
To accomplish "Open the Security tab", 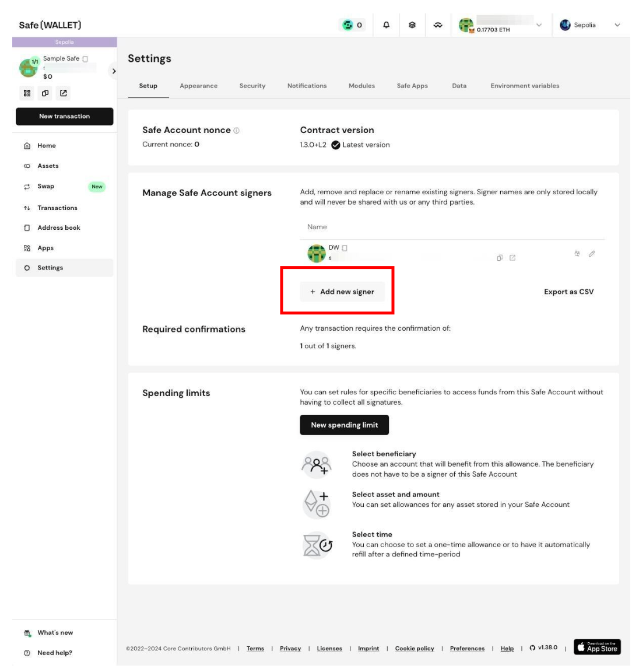I will pyautogui.click(x=252, y=86).
